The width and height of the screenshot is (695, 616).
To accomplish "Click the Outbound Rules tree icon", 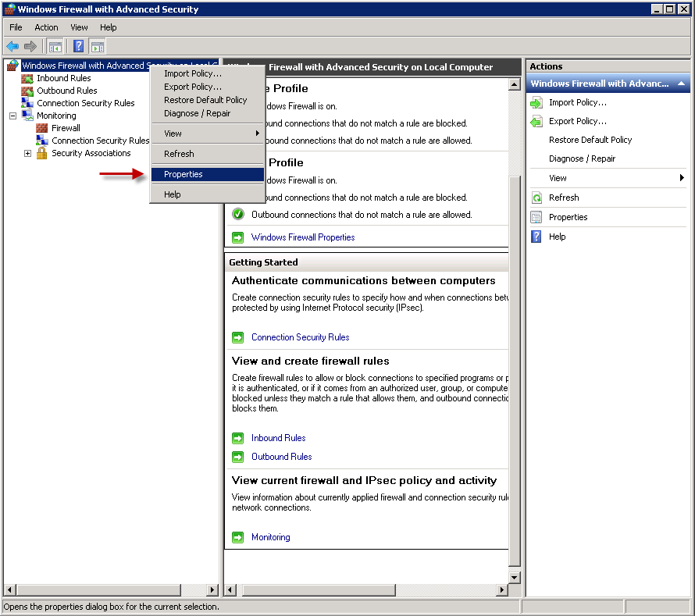I will tap(27, 91).
